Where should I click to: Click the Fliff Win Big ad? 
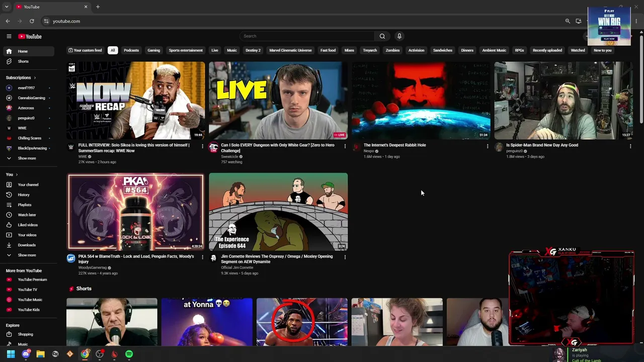click(x=609, y=26)
